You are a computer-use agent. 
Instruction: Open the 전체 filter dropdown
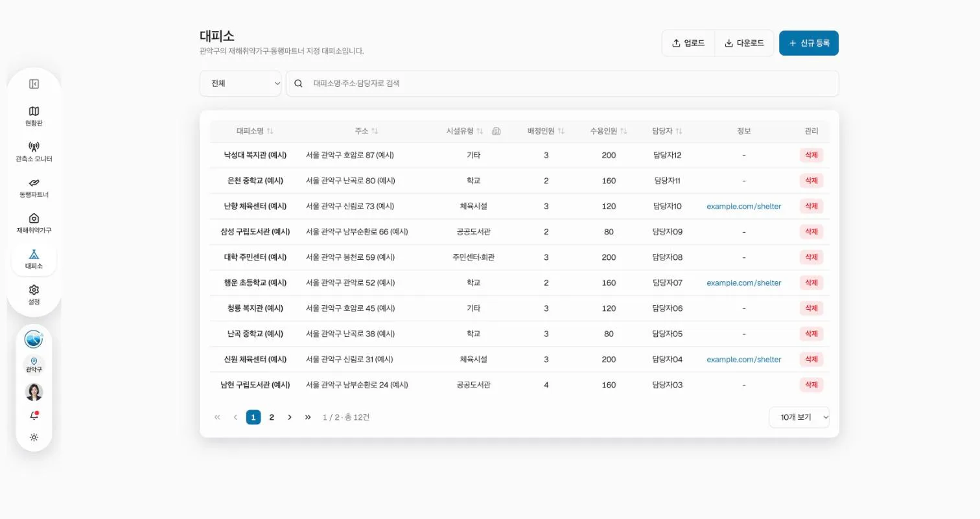tap(240, 84)
